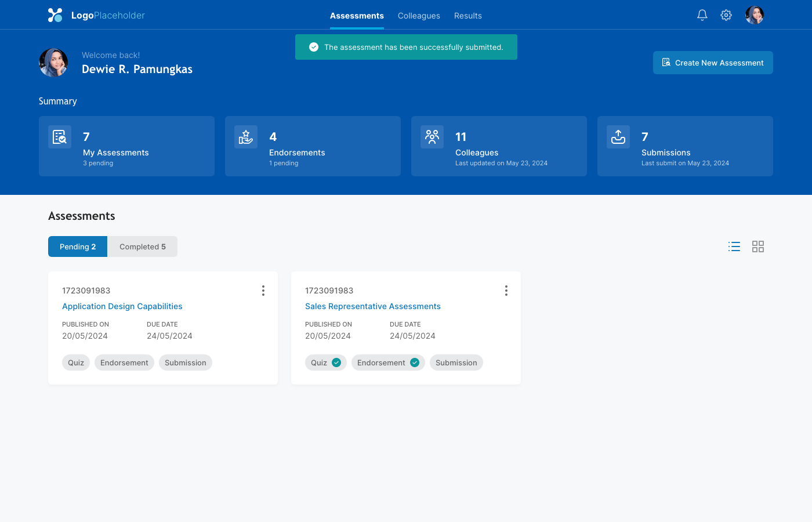Image resolution: width=812 pixels, height=522 pixels.
Task: Open Sales Representative Assessments link
Action: click(373, 306)
